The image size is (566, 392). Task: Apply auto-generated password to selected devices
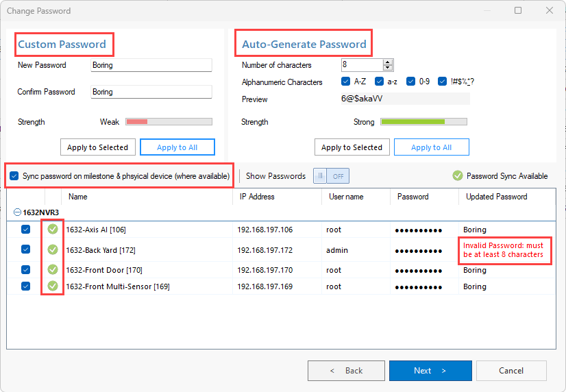click(x=352, y=147)
